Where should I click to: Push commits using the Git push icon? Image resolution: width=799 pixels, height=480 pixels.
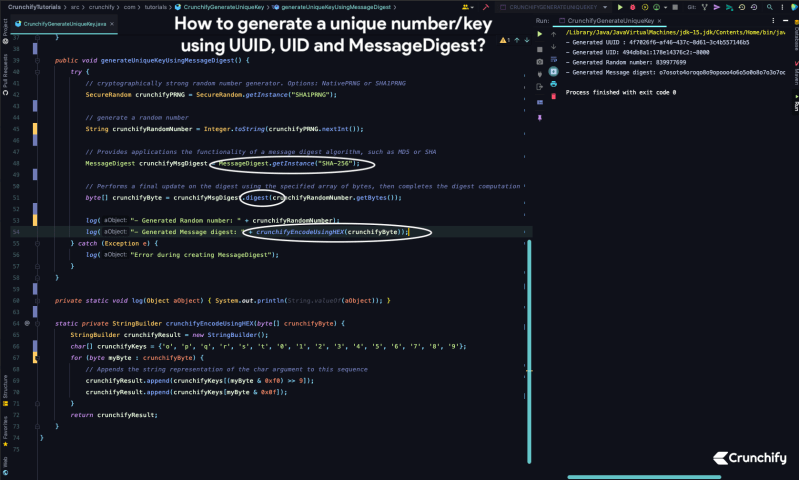pyautogui.click(x=729, y=8)
